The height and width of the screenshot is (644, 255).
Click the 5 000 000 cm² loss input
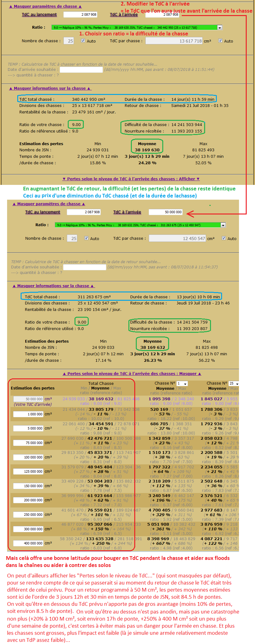pyautogui.click(x=28, y=428)
